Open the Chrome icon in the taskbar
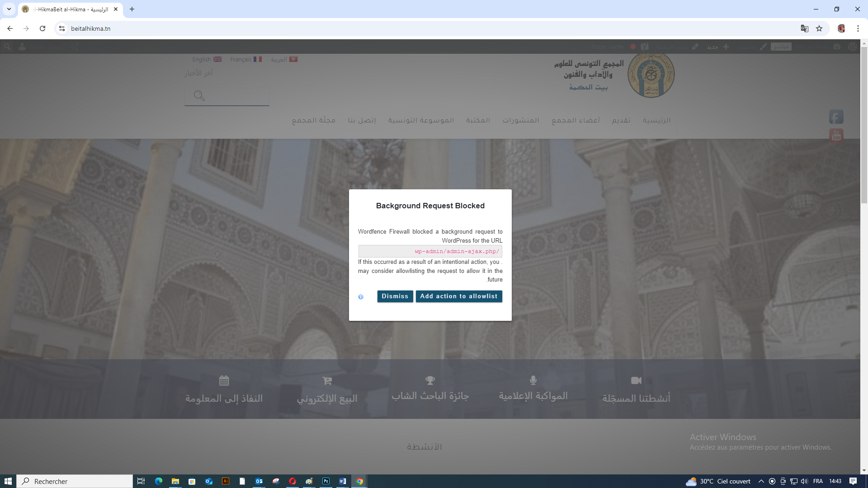This screenshot has width=868, height=488. [359, 481]
